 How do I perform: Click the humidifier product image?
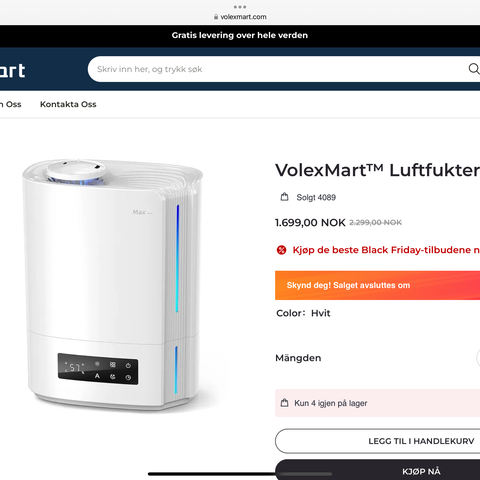[113, 285]
